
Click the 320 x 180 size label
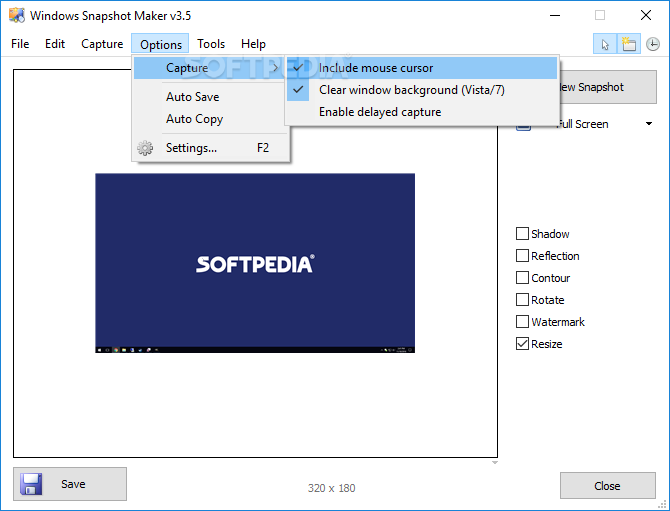332,488
